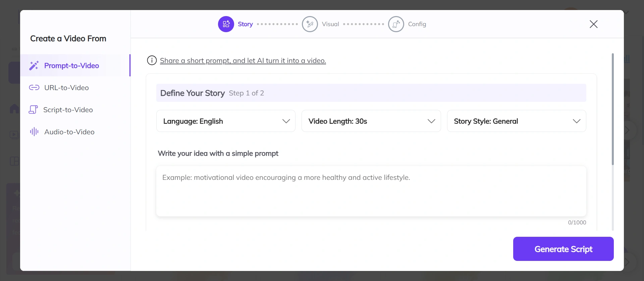Image resolution: width=644 pixels, height=281 pixels.
Task: Click the Audio-to-Video waveform icon
Action: [x=34, y=132]
